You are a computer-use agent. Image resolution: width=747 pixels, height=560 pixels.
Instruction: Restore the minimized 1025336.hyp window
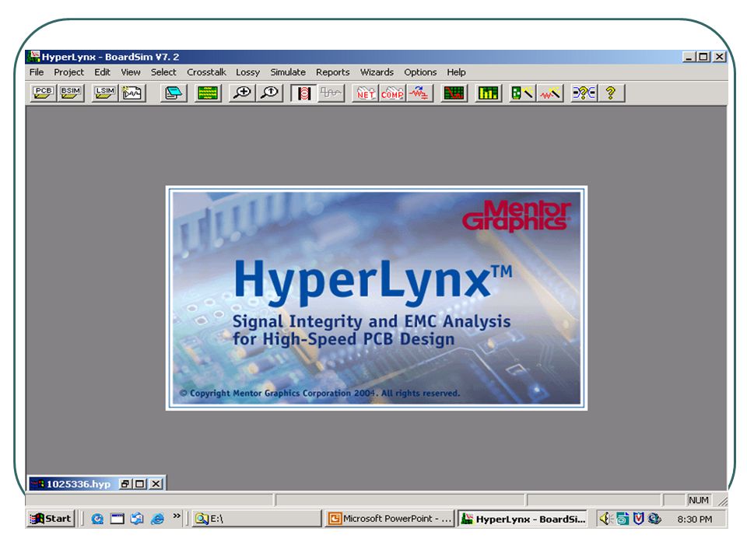coord(125,484)
